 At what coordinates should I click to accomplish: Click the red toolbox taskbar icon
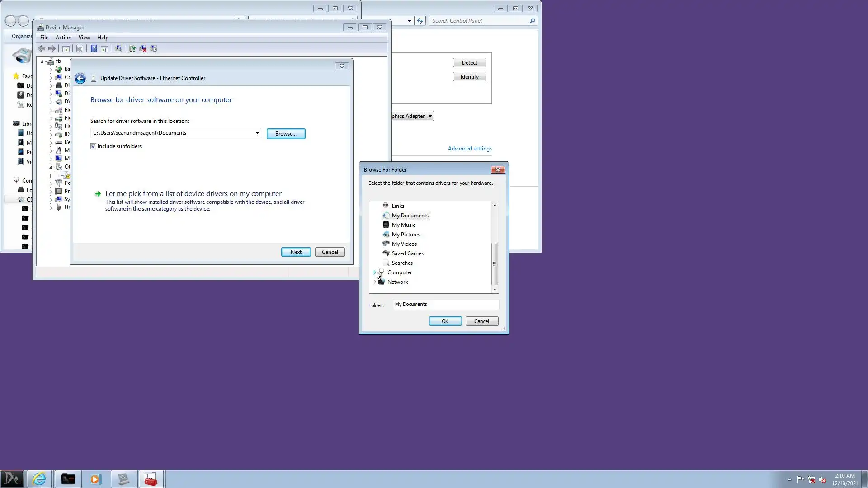click(x=151, y=479)
